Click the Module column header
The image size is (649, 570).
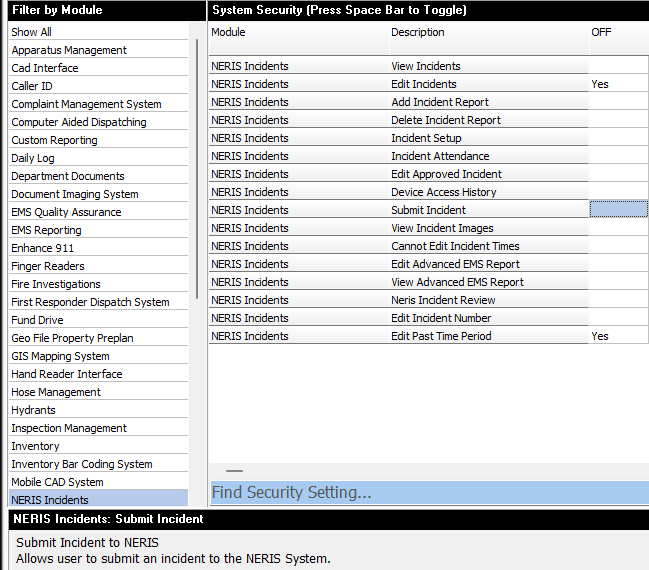(x=299, y=38)
